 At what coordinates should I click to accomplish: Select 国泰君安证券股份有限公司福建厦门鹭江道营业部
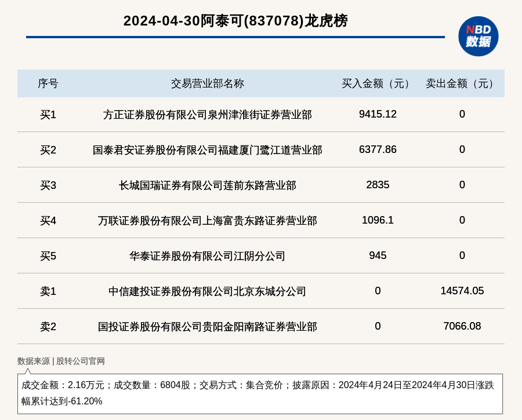pyautogui.click(x=208, y=150)
